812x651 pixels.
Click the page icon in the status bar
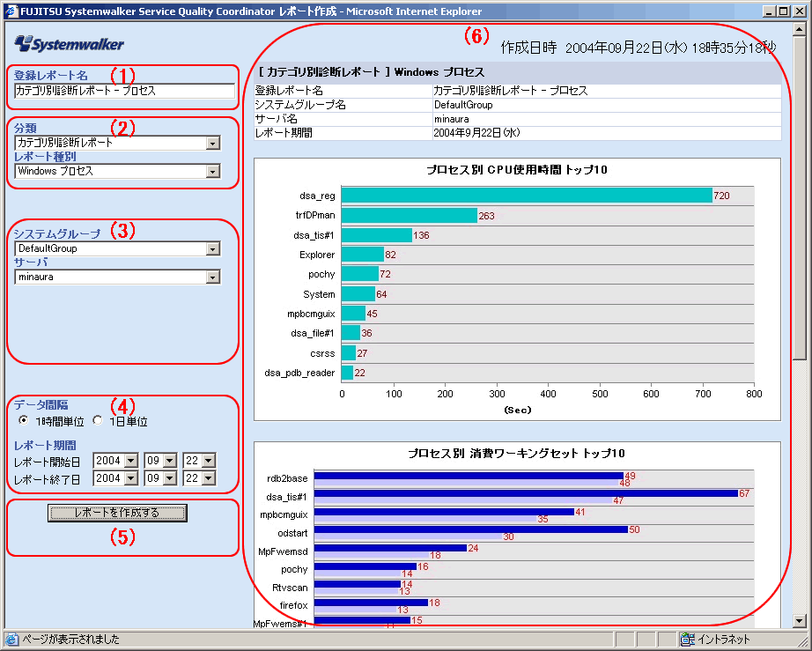11,639
